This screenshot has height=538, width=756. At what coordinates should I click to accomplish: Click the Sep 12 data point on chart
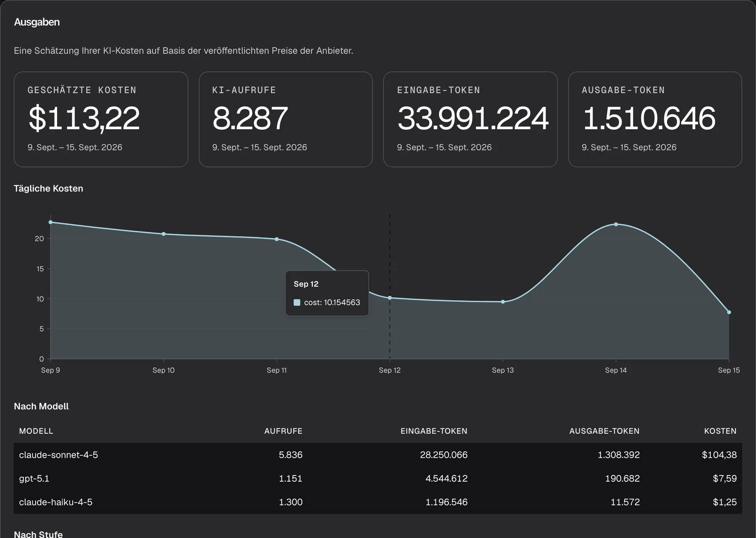pyautogui.click(x=390, y=298)
